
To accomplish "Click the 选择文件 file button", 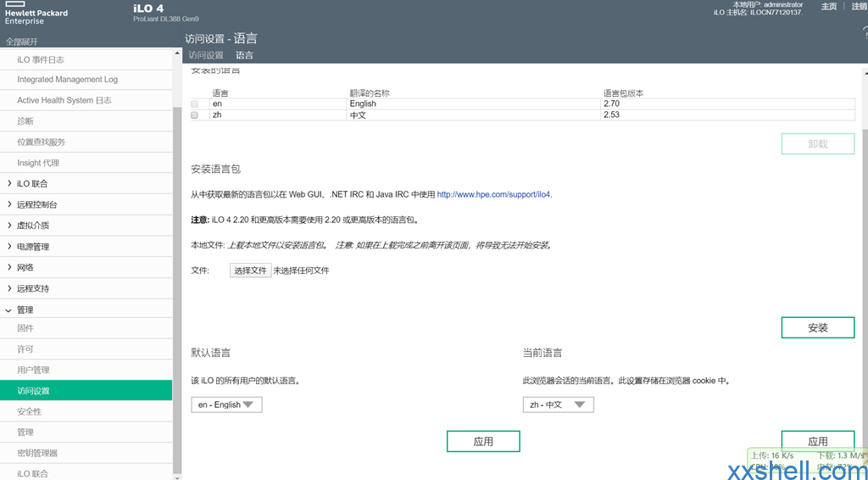I will [x=250, y=271].
